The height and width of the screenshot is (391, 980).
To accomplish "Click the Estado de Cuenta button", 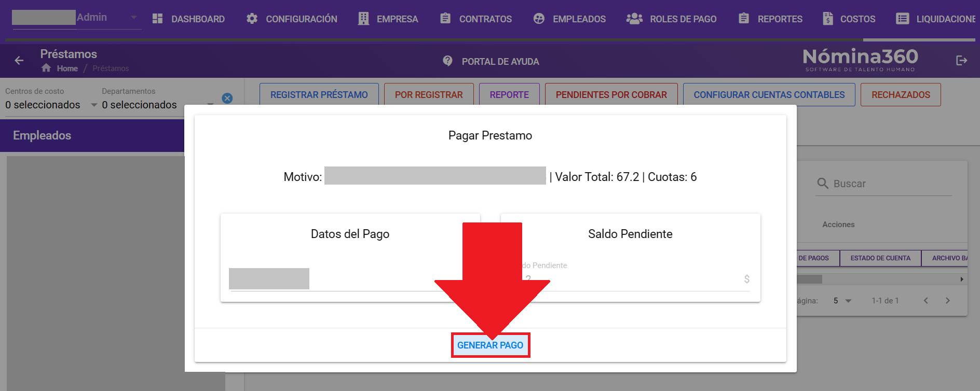I will (880, 258).
